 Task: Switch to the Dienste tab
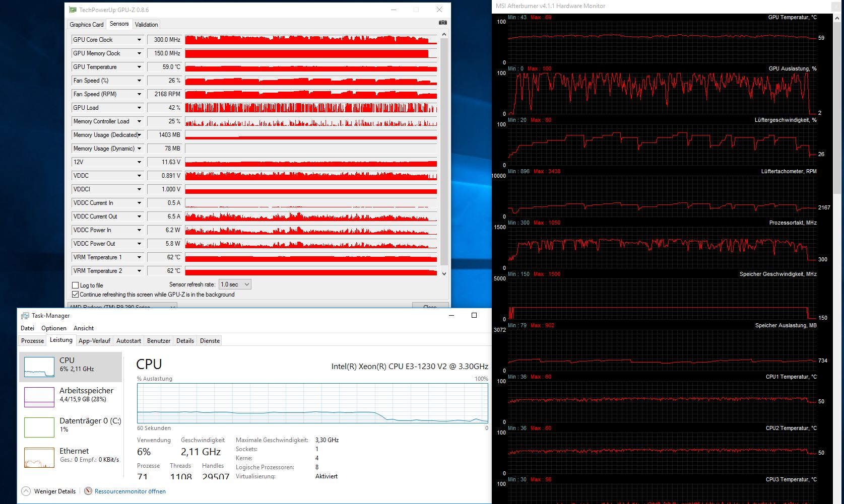tap(210, 341)
